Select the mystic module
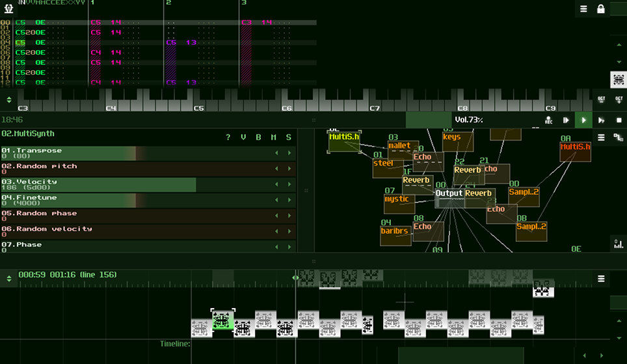The image size is (627, 364). (x=399, y=204)
